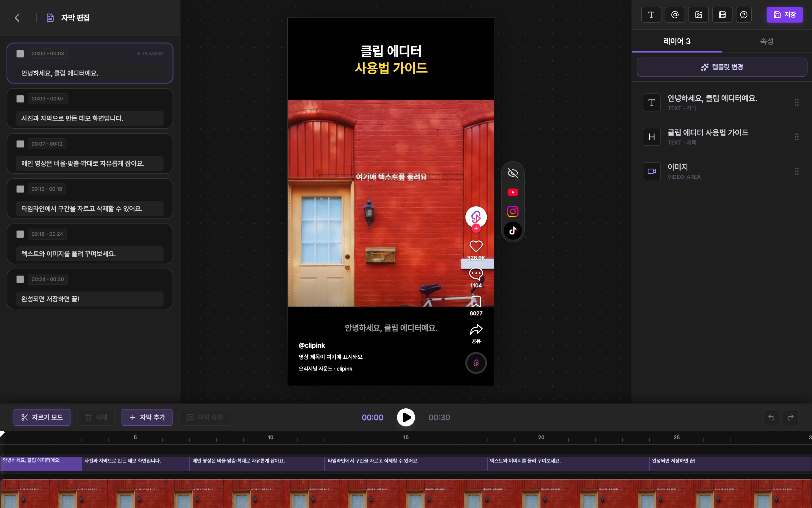
Task: Open help via question mark icon
Action: [743, 15]
